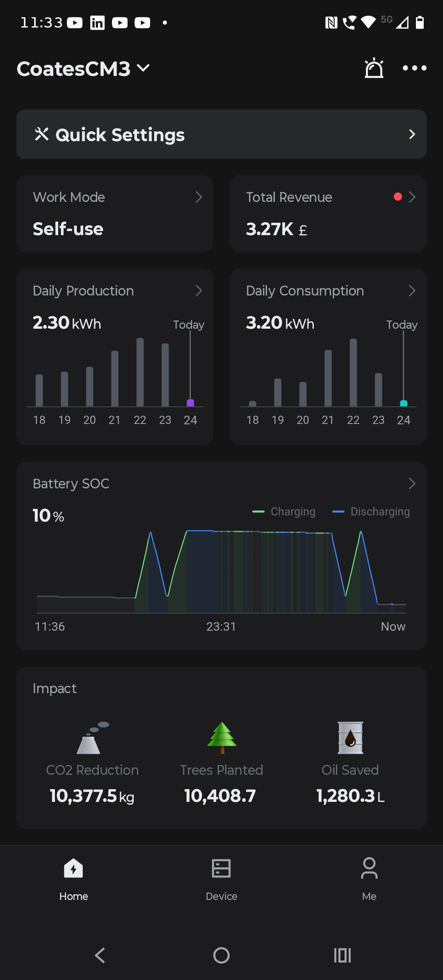Screen dimensions: 443x980
Task: Tap the Home tab icon
Action: tap(73, 868)
